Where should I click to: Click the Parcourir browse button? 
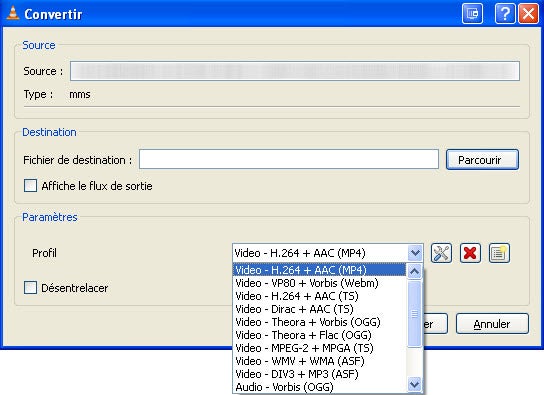click(x=482, y=160)
